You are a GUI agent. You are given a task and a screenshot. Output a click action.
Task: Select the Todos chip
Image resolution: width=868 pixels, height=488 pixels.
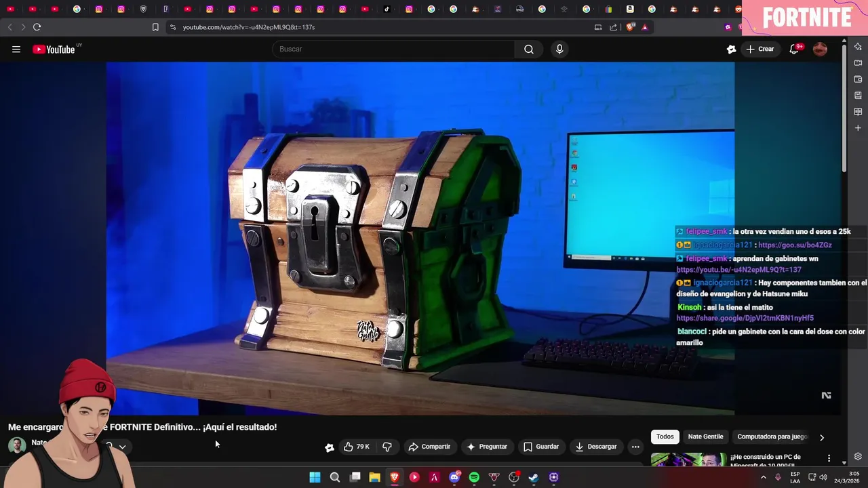pos(665,437)
